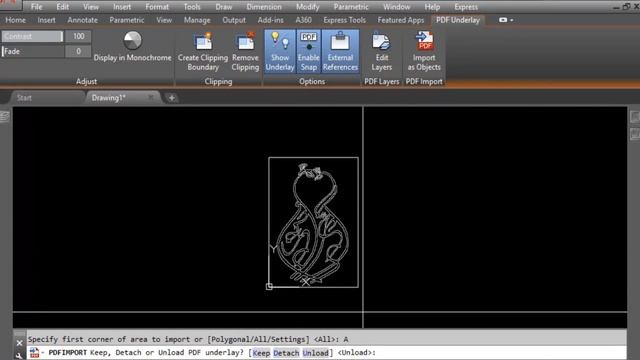Switch to the Featured Apps ribbon tab

click(x=400, y=20)
